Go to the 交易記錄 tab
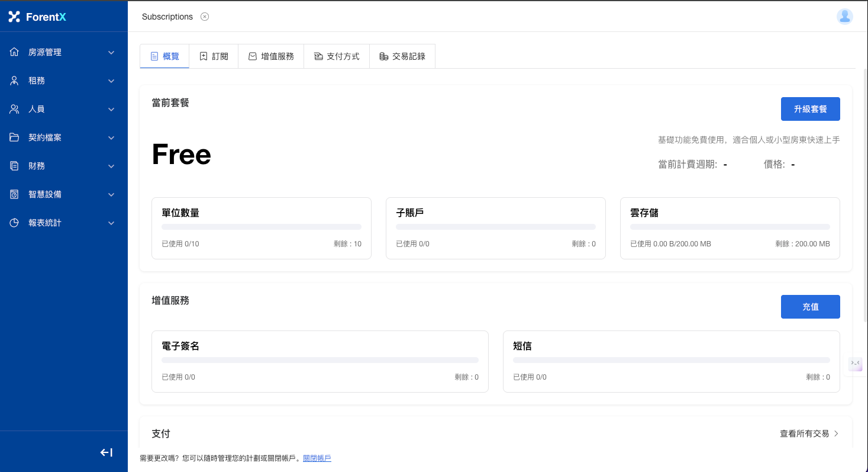 [x=402, y=56]
